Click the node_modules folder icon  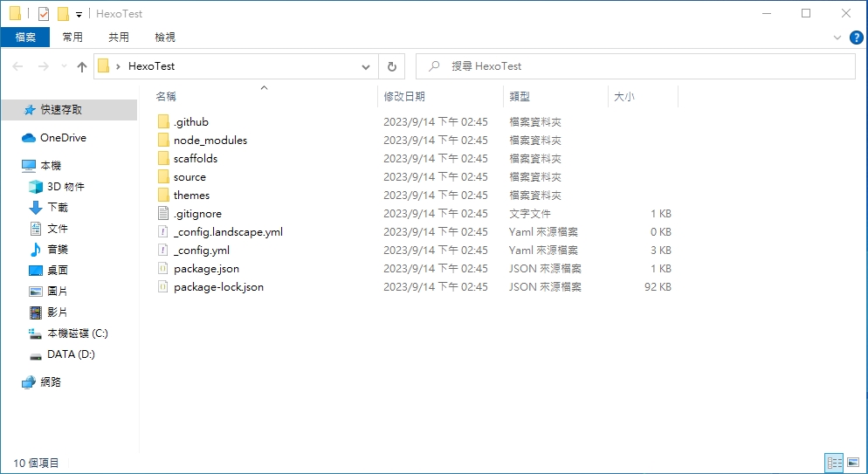coord(163,140)
